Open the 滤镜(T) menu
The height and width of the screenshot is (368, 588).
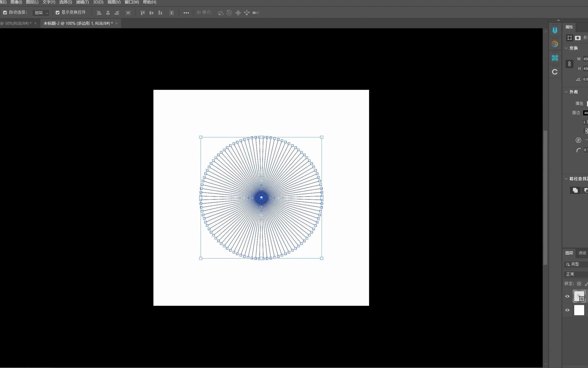[x=82, y=2]
